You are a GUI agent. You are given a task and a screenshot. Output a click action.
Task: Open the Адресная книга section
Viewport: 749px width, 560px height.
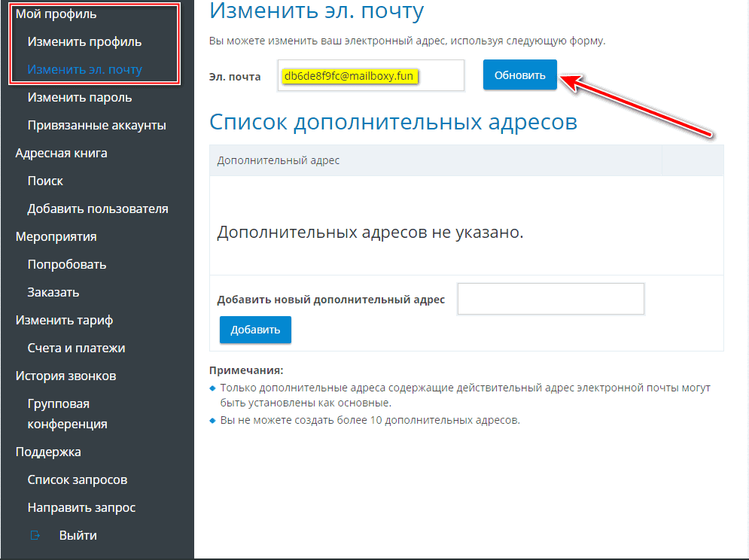(x=61, y=153)
